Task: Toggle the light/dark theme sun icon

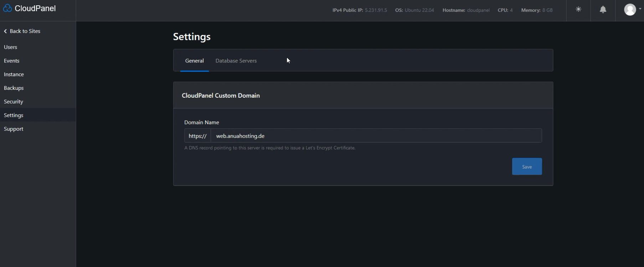Action: [578, 10]
